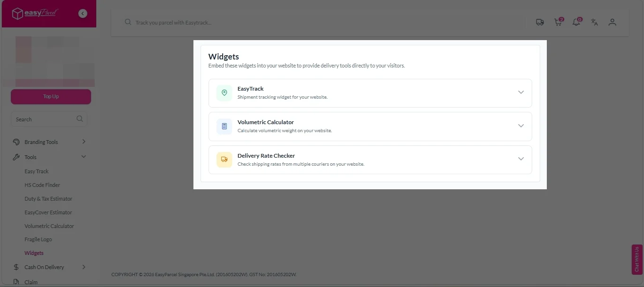The height and width of the screenshot is (287, 644).
Task: Open the user profile icon
Action: point(612,22)
